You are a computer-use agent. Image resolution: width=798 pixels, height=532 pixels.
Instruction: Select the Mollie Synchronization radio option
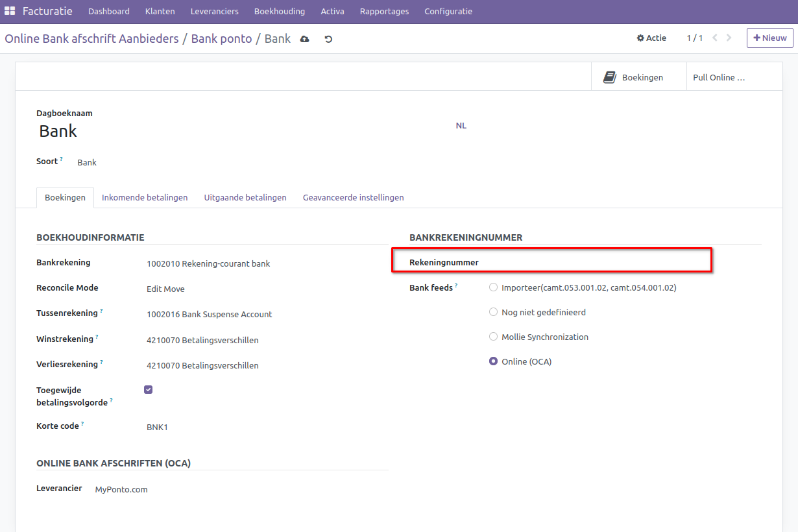click(x=494, y=337)
